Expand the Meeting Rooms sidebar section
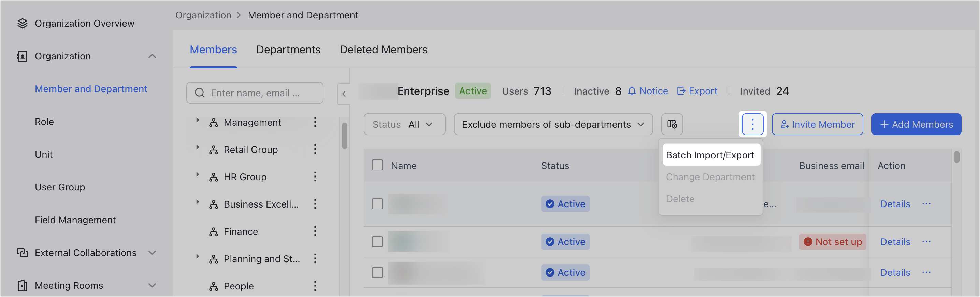The image size is (980, 297). coord(152,286)
